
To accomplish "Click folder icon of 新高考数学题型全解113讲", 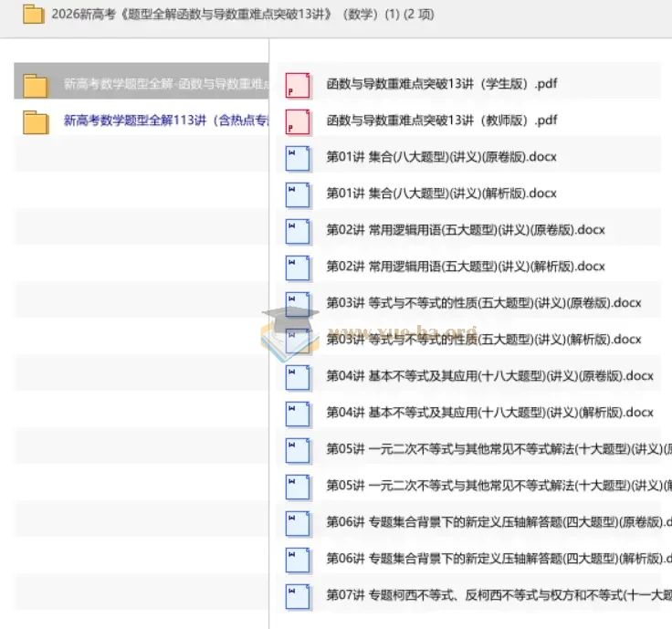I will tap(36, 122).
